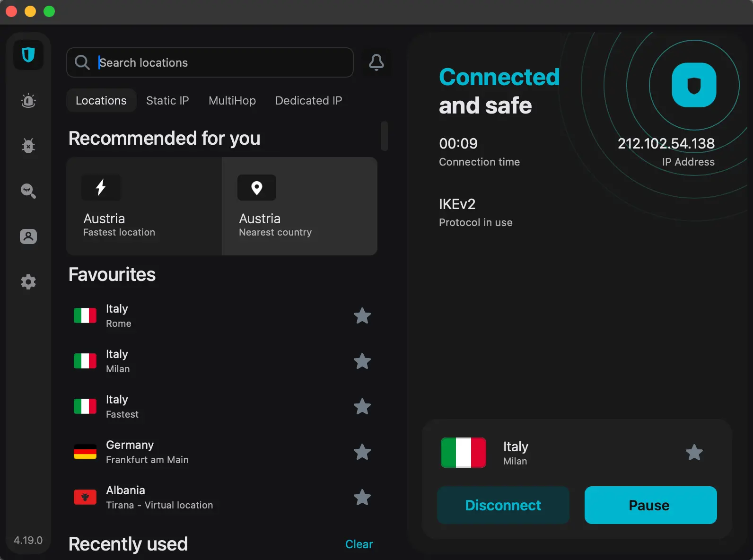Select Albania Tirana virtual location
The height and width of the screenshot is (560, 753).
159,498
